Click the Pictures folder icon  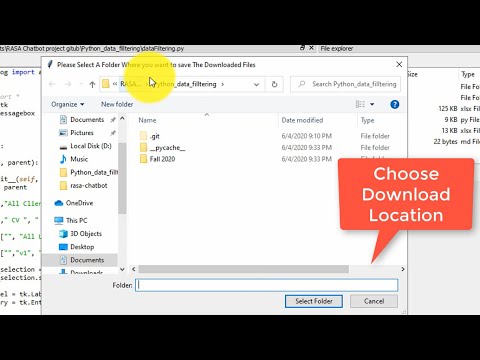click(63, 133)
